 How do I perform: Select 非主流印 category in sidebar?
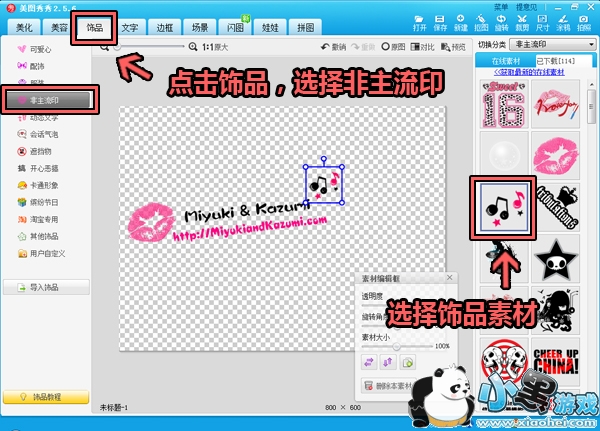click(49, 100)
